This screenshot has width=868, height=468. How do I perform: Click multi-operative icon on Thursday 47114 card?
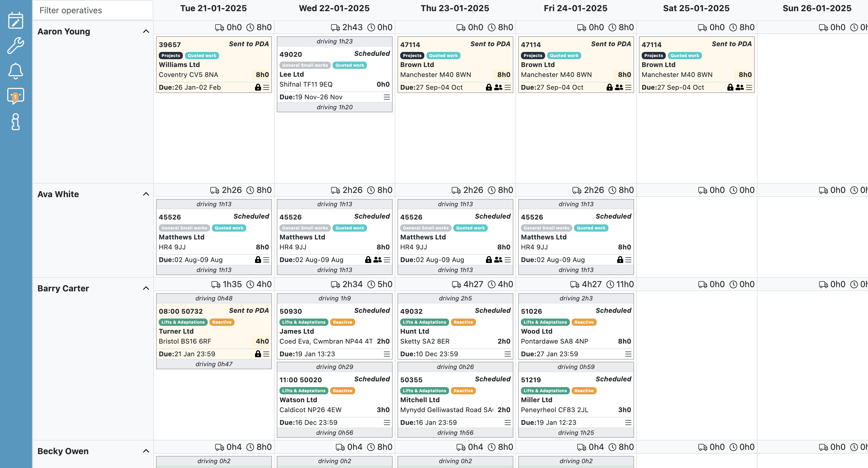coord(498,87)
